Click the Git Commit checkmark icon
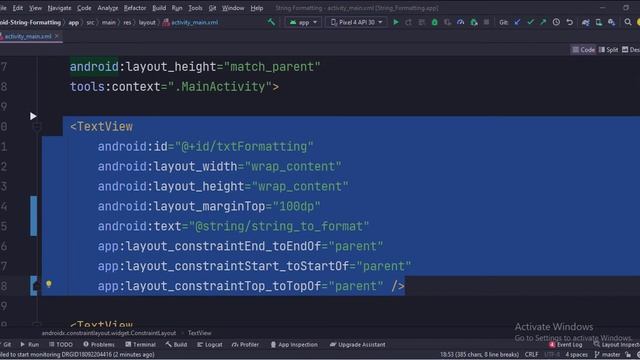The image size is (640, 360). [x=530, y=22]
